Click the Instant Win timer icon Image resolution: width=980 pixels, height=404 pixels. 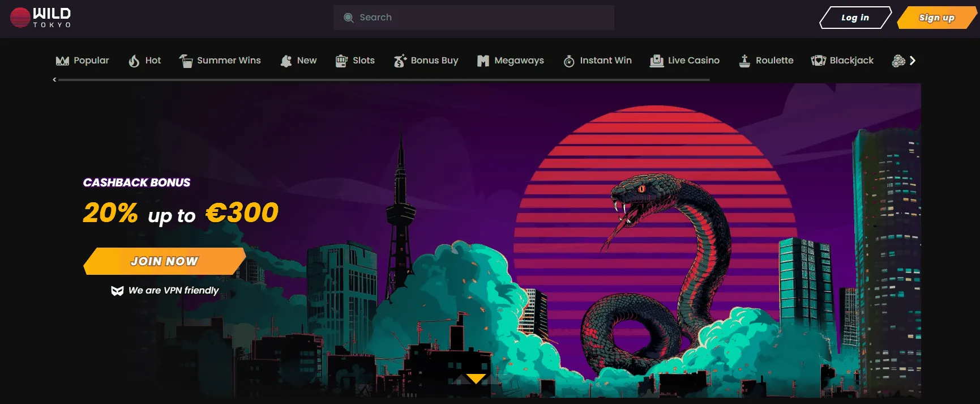point(569,61)
